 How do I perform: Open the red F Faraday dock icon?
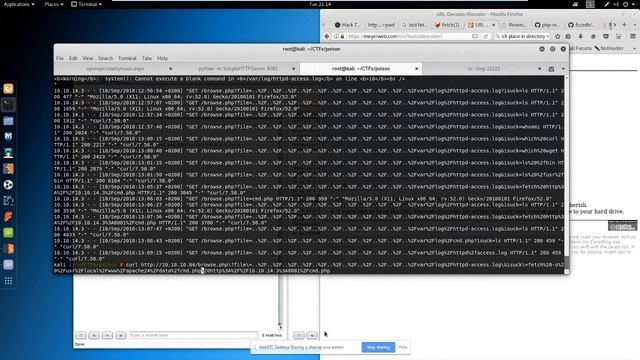[x=8, y=216]
